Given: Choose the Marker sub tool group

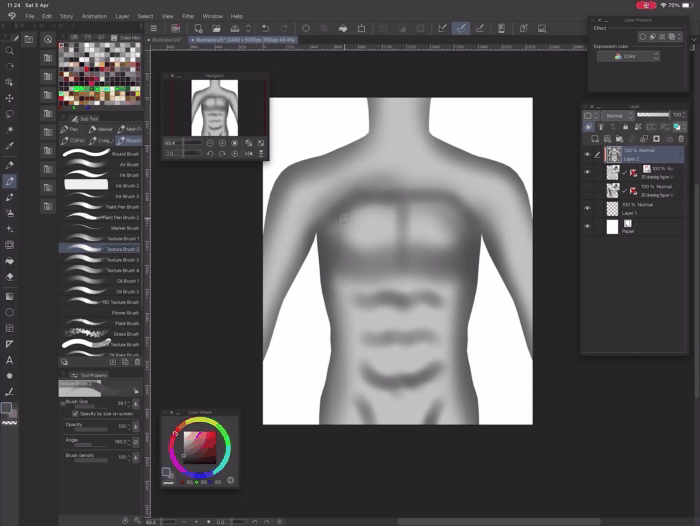Looking at the screenshot, I should click(101, 129).
